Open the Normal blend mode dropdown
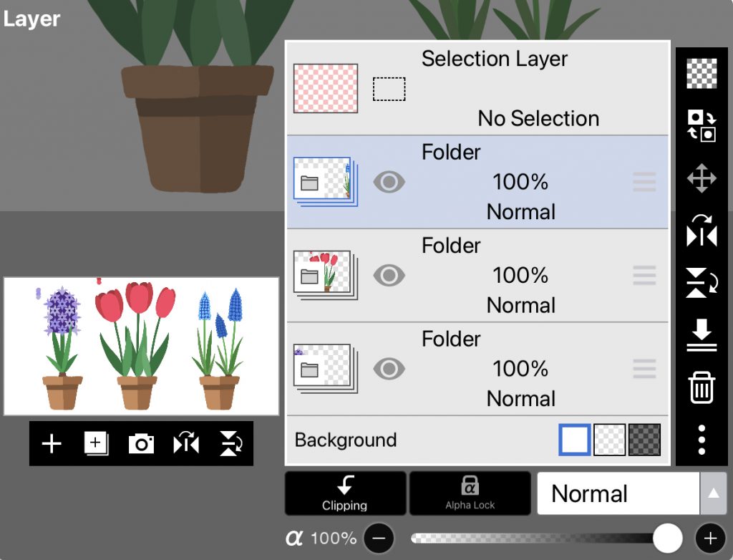The width and height of the screenshot is (733, 560). coord(618,493)
